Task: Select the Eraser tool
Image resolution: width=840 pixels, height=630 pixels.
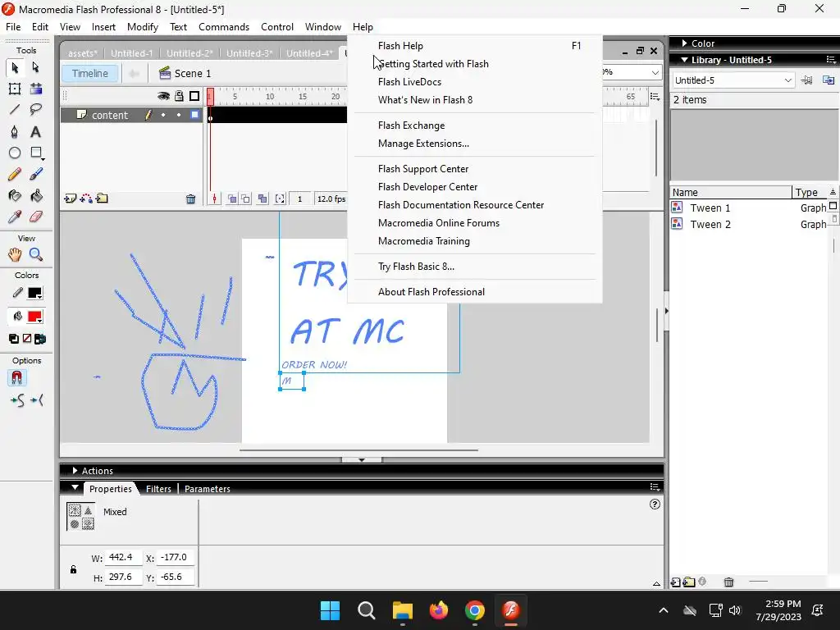Action: pos(36,217)
